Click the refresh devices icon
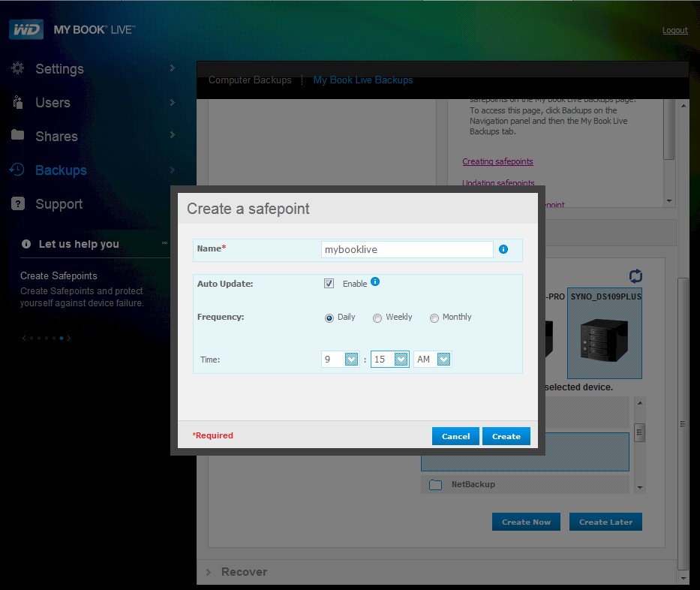The width and height of the screenshot is (700, 590). 635,276
